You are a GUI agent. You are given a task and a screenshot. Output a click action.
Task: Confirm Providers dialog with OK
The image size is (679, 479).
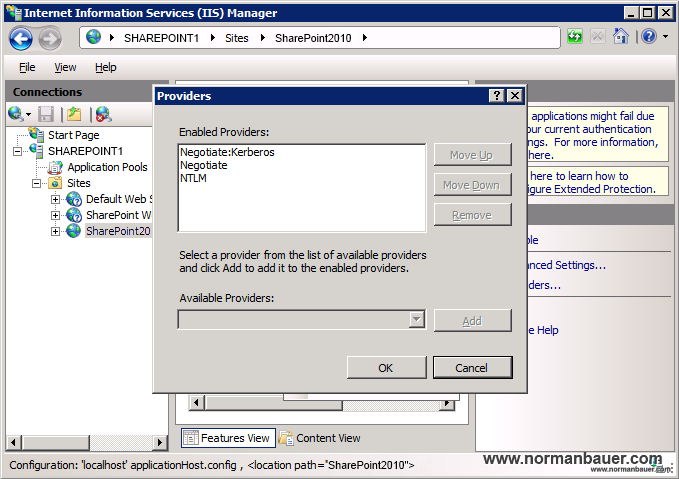point(386,368)
